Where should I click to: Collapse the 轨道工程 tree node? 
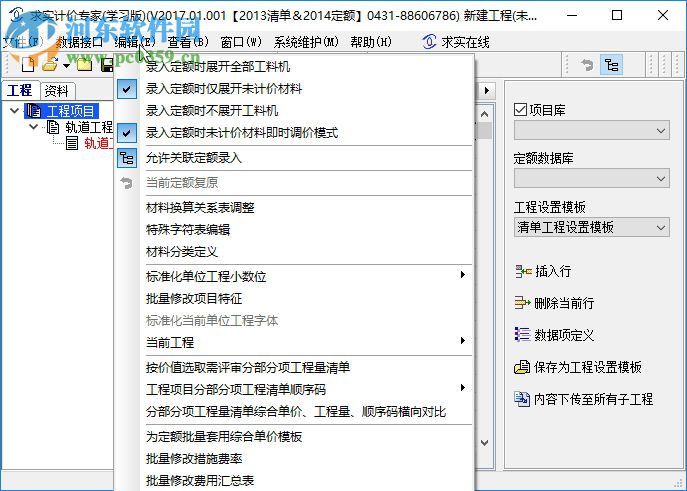tap(34, 127)
